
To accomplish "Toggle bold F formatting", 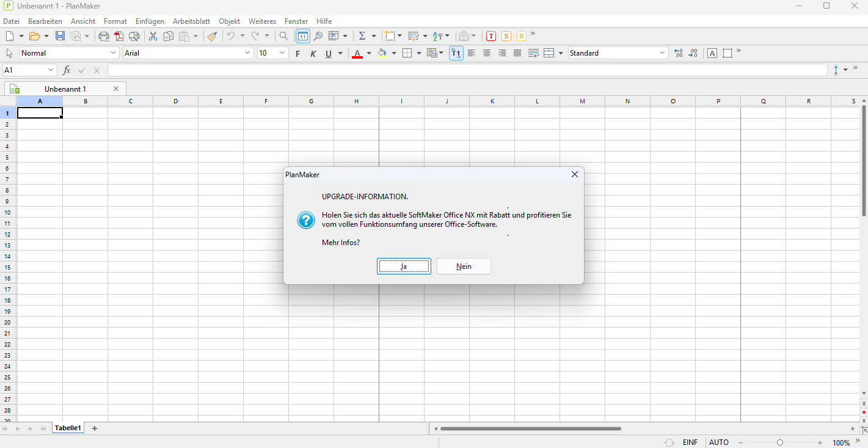I will pos(297,54).
